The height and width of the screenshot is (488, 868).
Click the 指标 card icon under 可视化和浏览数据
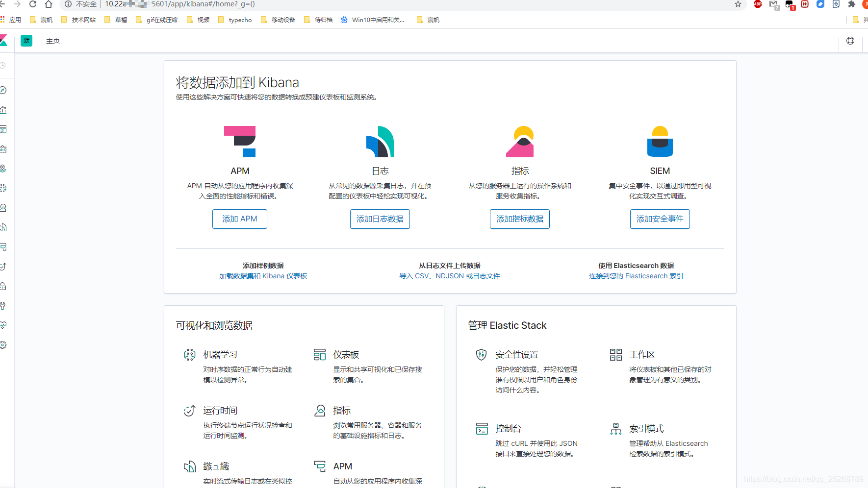tap(320, 411)
